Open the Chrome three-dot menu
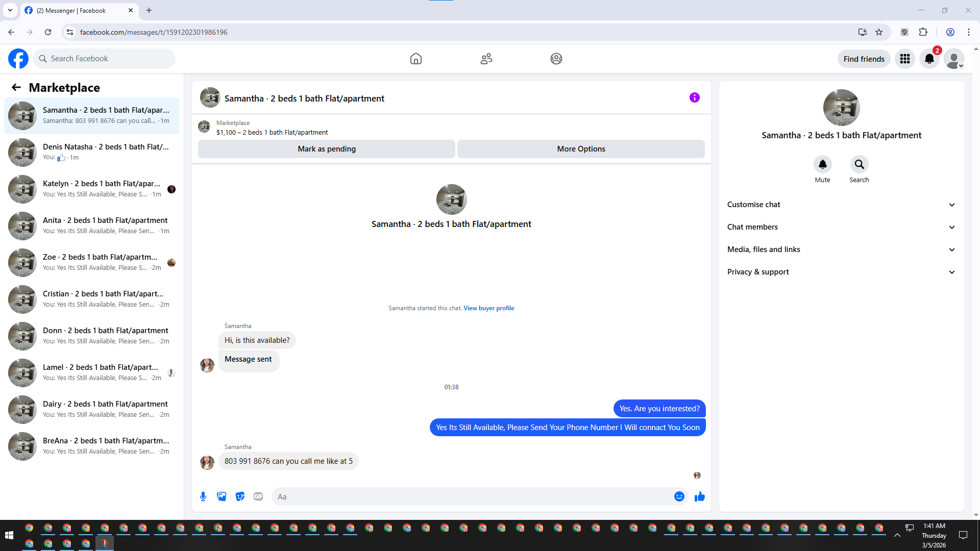 (x=969, y=32)
